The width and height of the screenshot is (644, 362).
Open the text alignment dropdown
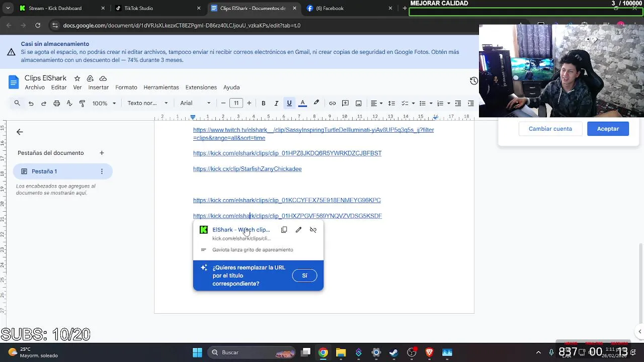376,103
